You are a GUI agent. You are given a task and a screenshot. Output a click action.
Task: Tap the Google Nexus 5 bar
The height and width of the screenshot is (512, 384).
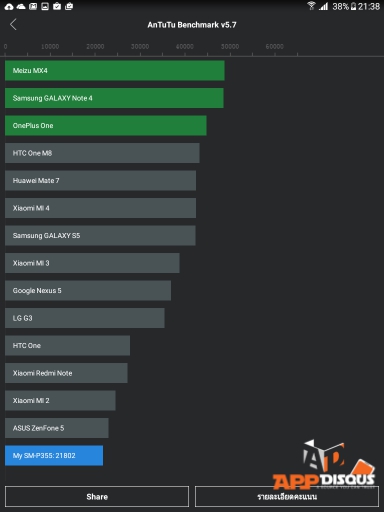coord(88,290)
